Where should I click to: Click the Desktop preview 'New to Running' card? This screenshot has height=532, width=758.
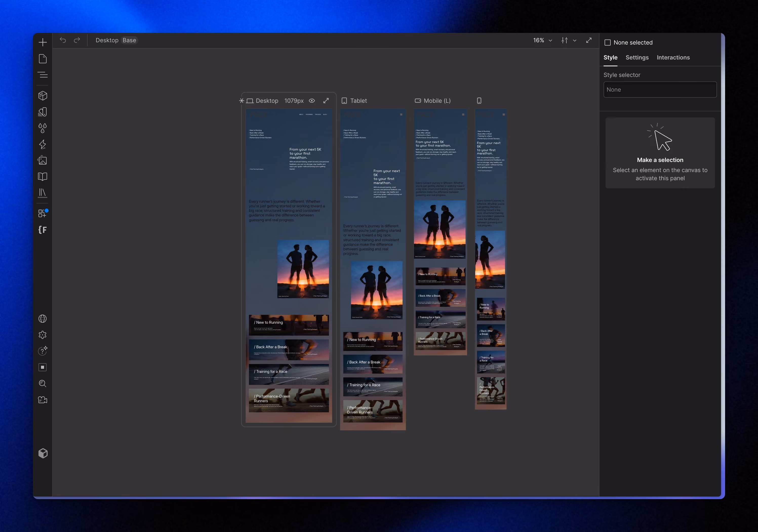coord(289,325)
